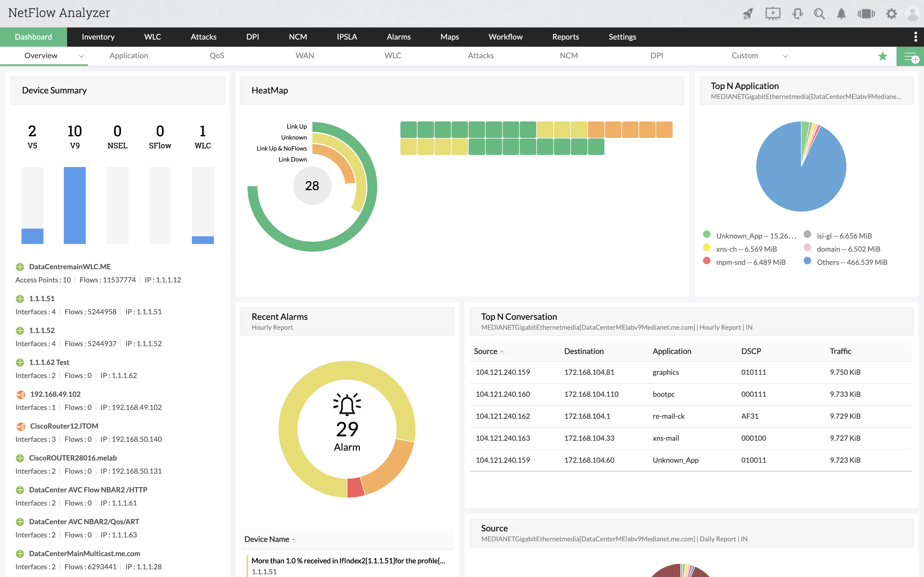Switch to the QoS dashboard tab
The image size is (924, 577).
click(x=216, y=56)
